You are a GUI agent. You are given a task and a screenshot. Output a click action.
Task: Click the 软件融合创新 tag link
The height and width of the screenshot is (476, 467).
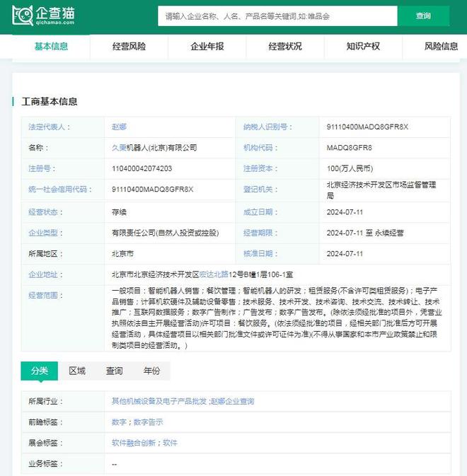click(134, 443)
